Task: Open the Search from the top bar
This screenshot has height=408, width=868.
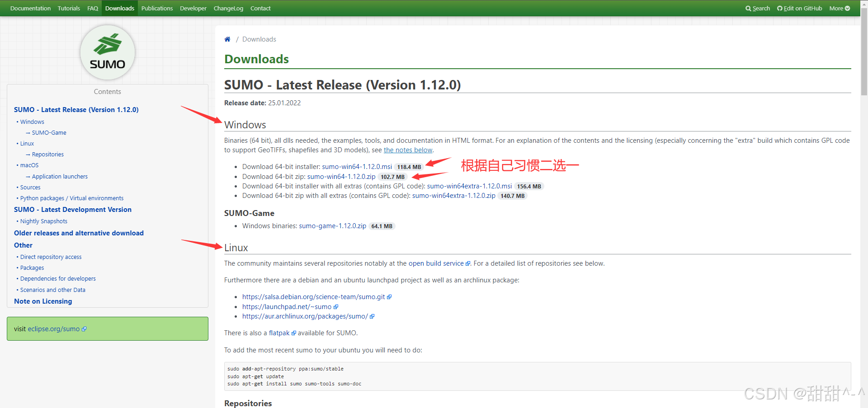Action: click(758, 8)
